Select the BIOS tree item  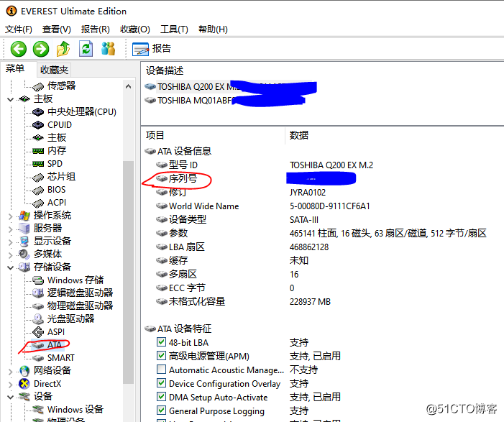click(x=56, y=190)
